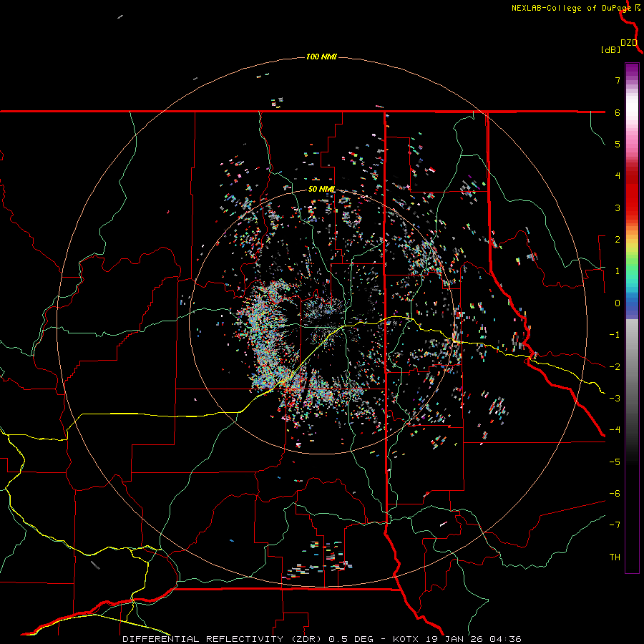Image resolution: width=644 pixels, height=644 pixels.
Task: Click the 100 NMI range ring label
Action: click(321, 57)
